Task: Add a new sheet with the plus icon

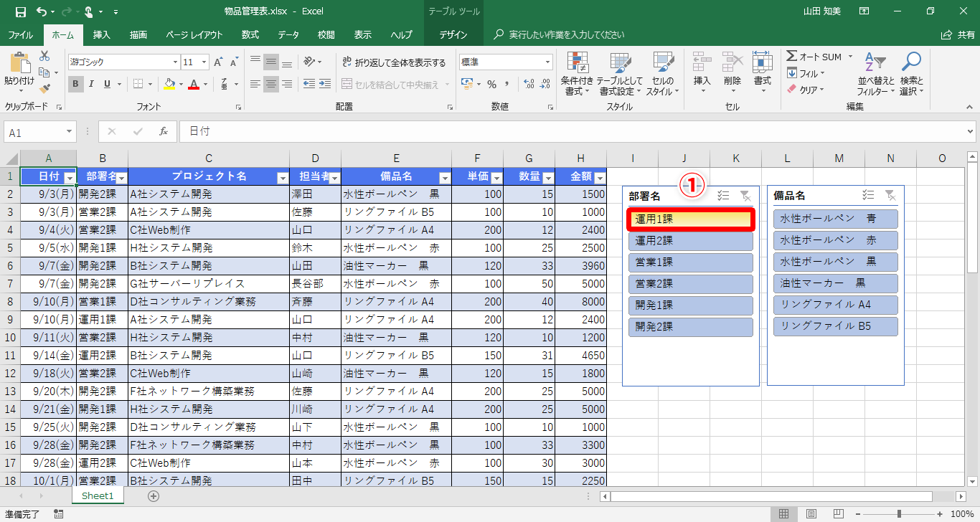Action: [x=154, y=495]
